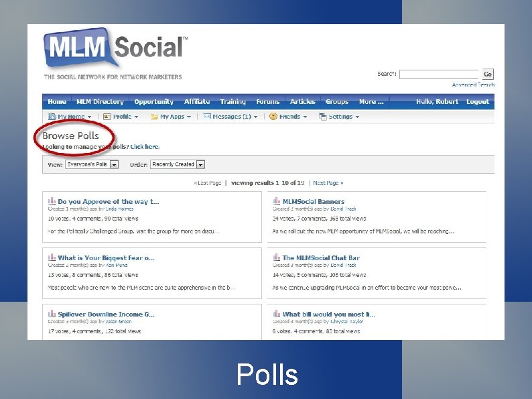
Task: Click author name Jason Green
Action: coord(119,321)
